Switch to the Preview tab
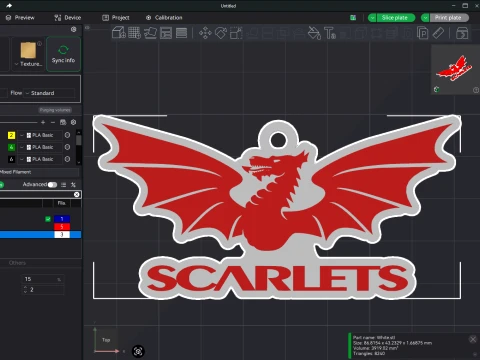The width and height of the screenshot is (480, 360). coord(20,18)
